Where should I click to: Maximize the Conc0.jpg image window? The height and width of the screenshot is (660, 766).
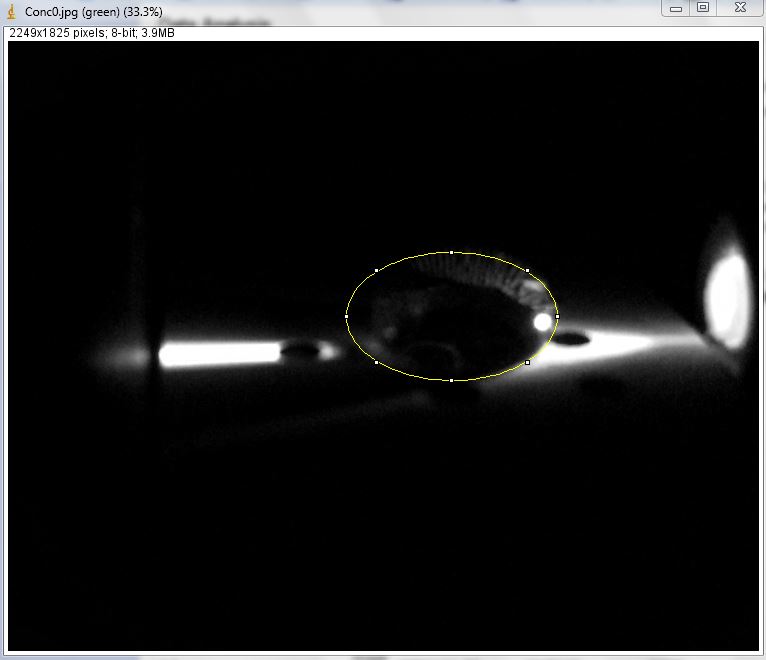703,8
